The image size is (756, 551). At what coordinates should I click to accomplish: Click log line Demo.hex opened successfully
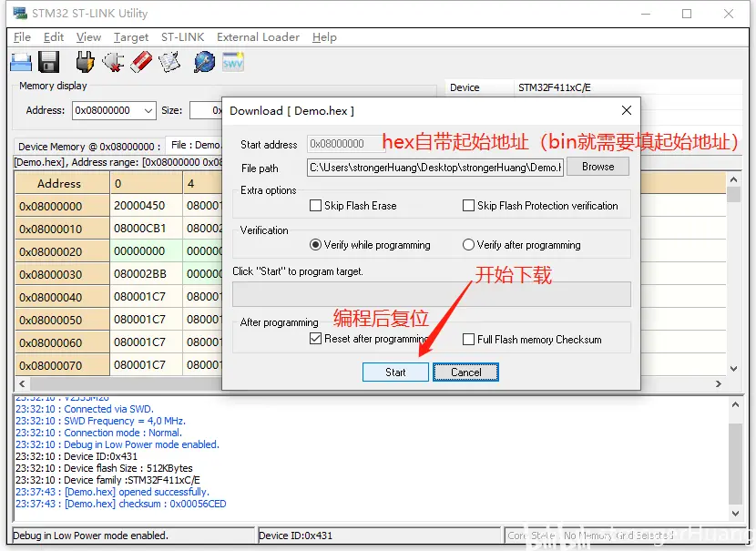(x=112, y=492)
